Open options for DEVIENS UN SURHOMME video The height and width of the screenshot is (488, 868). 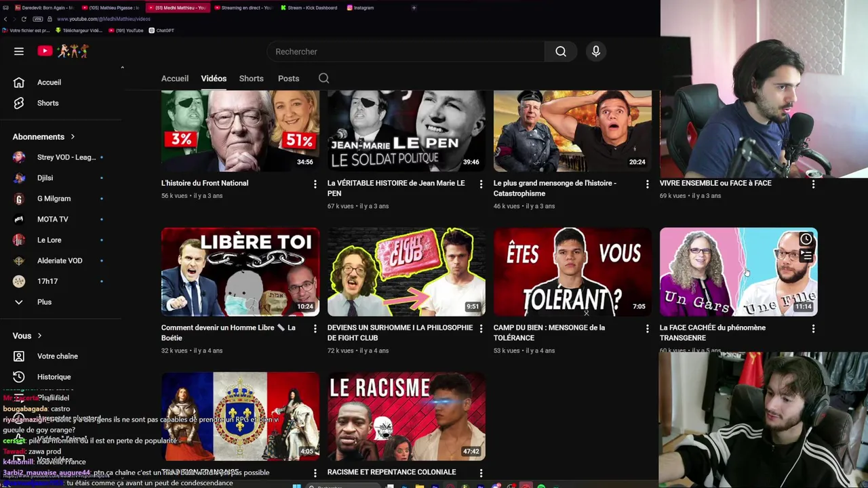click(481, 328)
